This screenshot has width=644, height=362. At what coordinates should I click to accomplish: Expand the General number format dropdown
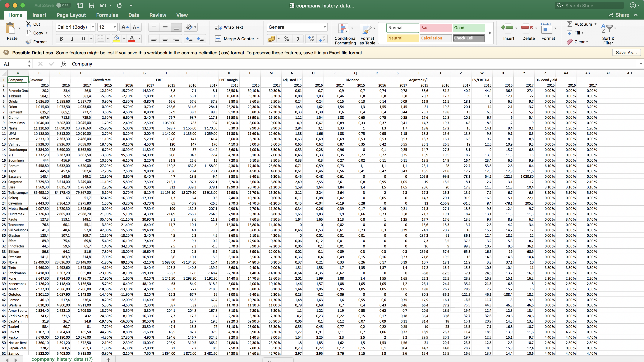point(324,27)
